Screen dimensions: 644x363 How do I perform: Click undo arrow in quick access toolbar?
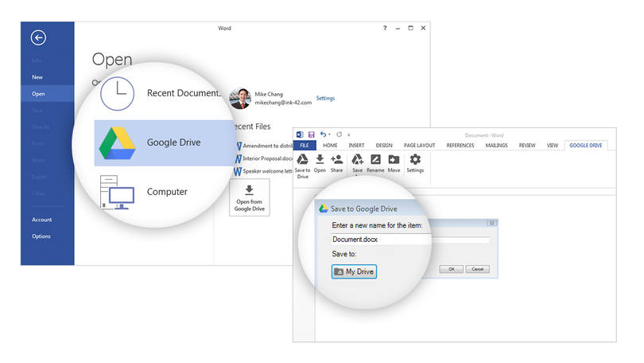(x=324, y=135)
